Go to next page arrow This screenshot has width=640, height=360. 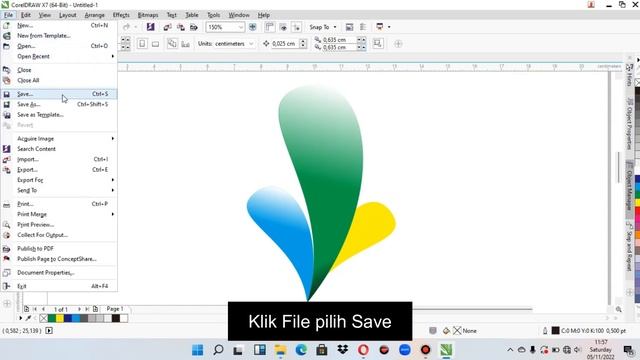coord(80,309)
